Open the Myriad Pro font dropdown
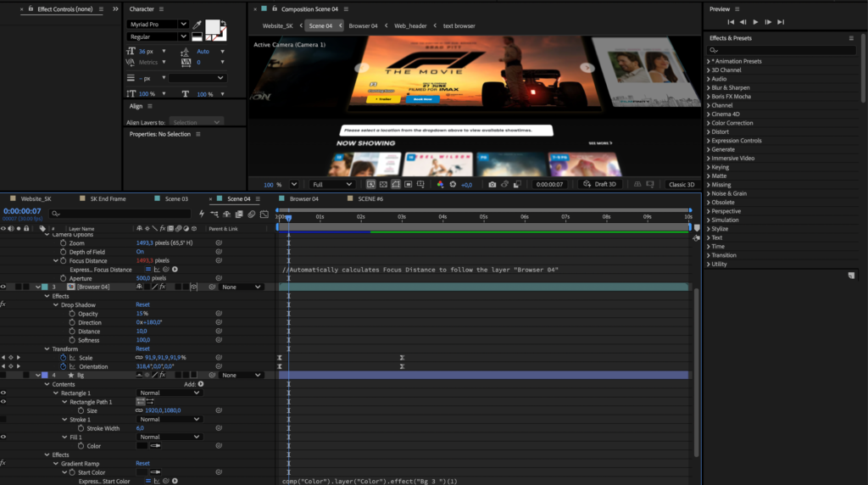The width and height of the screenshot is (868, 485). point(158,25)
